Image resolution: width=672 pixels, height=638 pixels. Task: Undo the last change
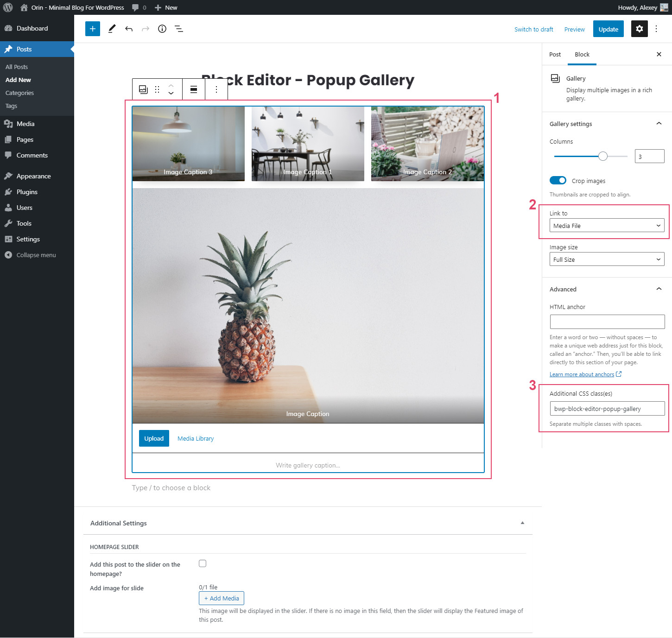coord(129,29)
